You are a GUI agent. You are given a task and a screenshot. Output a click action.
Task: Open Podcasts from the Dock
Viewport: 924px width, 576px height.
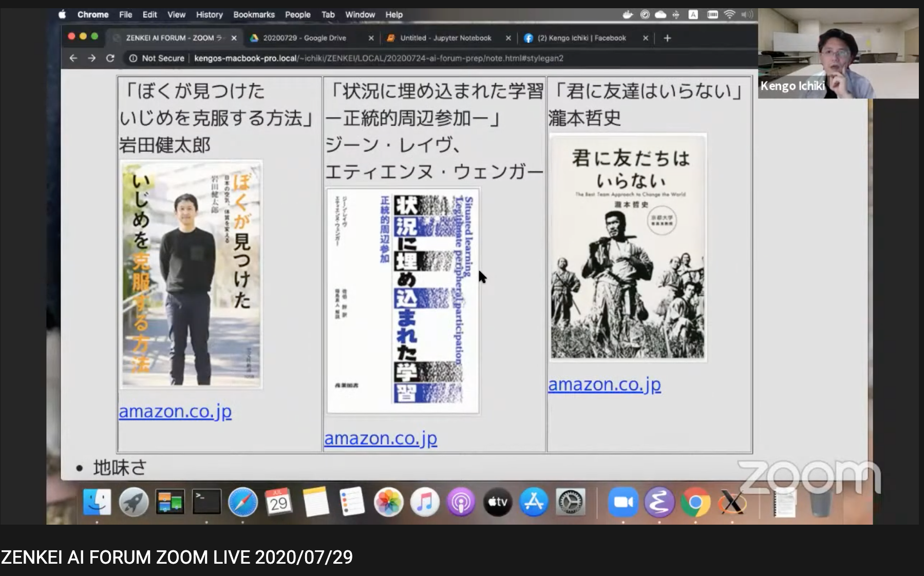461,502
